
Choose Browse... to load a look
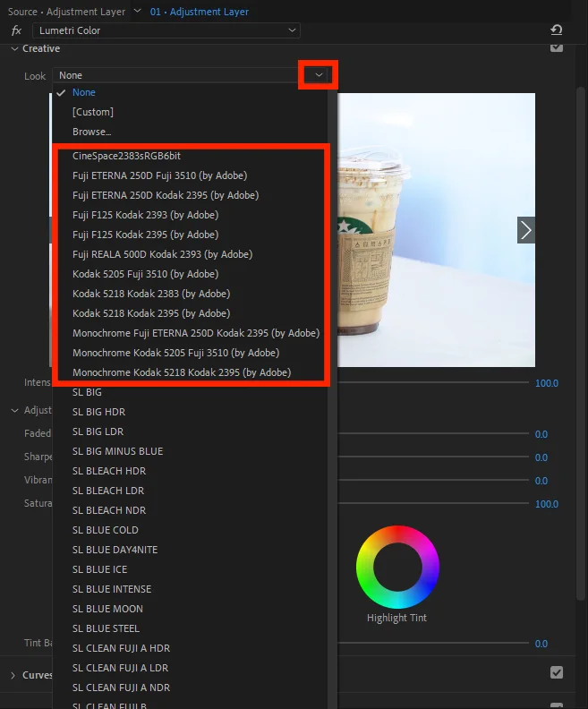190,132
